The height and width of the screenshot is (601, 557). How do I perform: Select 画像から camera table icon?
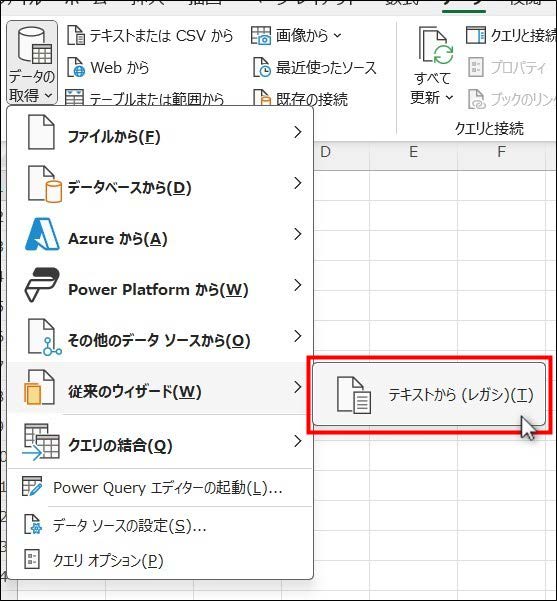(261, 35)
